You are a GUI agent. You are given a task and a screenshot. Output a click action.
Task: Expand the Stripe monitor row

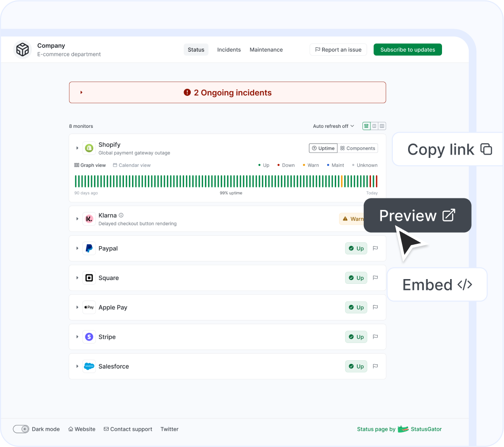point(77,337)
